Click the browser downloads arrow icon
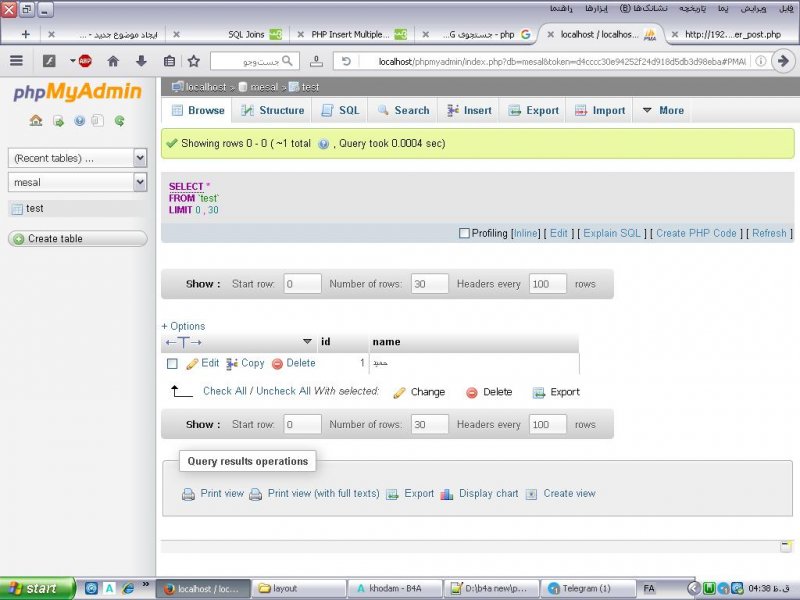The height and width of the screenshot is (600, 800). click(x=141, y=61)
